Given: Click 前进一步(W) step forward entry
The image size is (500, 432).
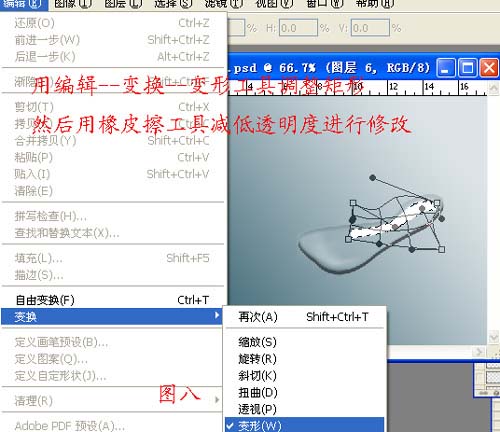Looking at the screenshot, I should click(112, 40).
